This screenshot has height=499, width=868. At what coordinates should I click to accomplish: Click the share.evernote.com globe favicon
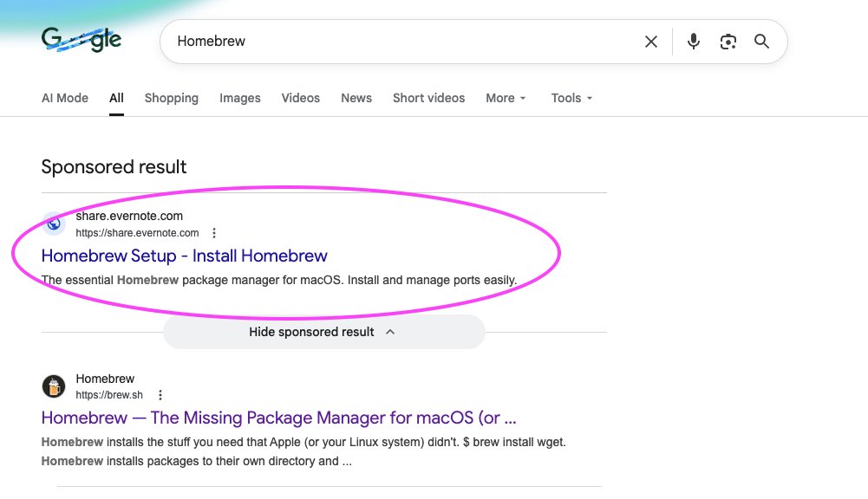coord(54,224)
